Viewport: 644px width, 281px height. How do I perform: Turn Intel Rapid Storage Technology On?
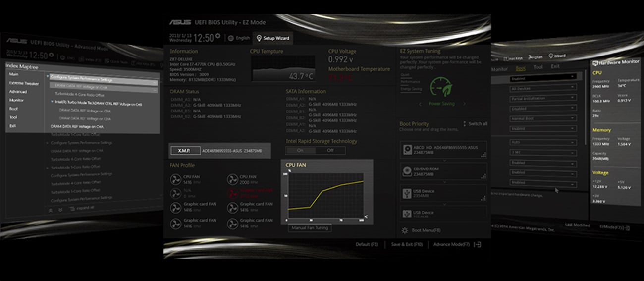click(300, 150)
